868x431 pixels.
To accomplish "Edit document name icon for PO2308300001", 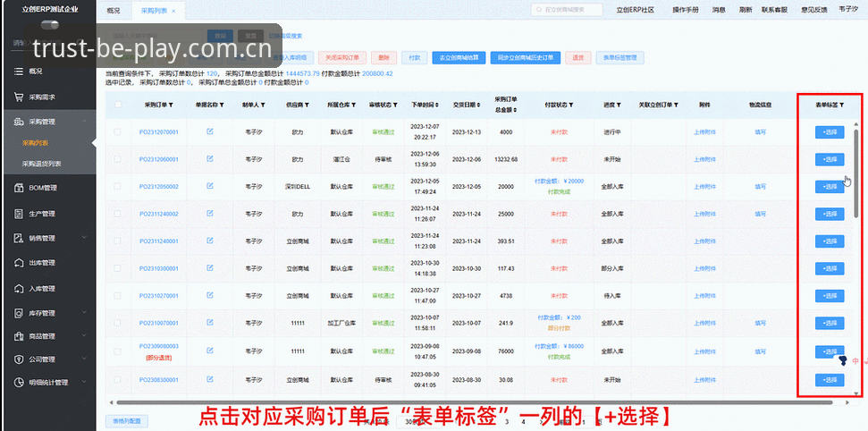I will click(210, 379).
